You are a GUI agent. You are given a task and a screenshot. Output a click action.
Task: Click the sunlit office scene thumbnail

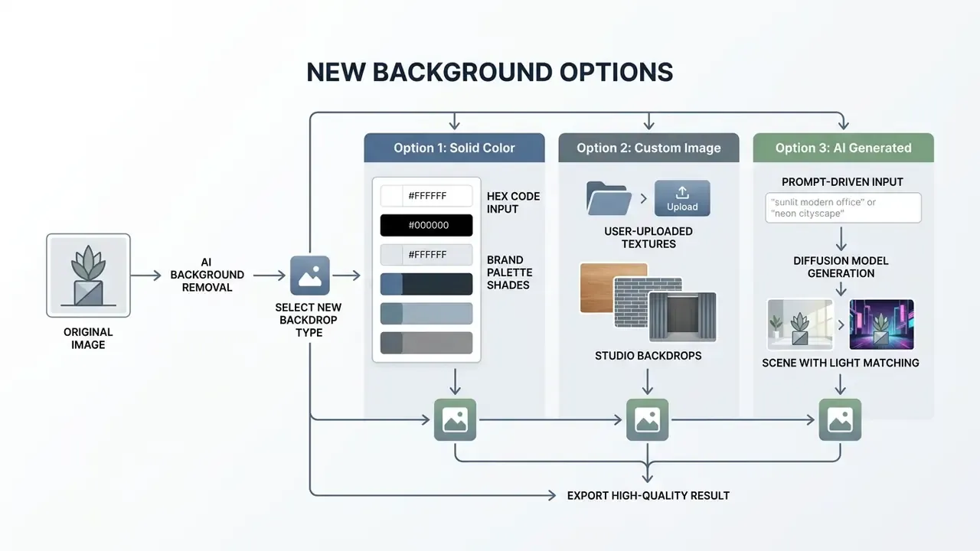pos(800,324)
